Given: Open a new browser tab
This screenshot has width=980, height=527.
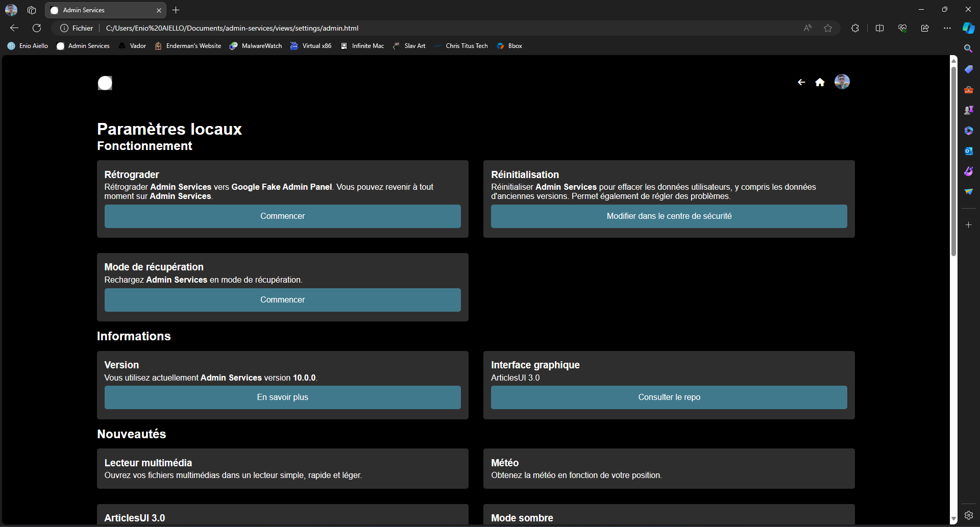Looking at the screenshot, I should click(x=176, y=10).
